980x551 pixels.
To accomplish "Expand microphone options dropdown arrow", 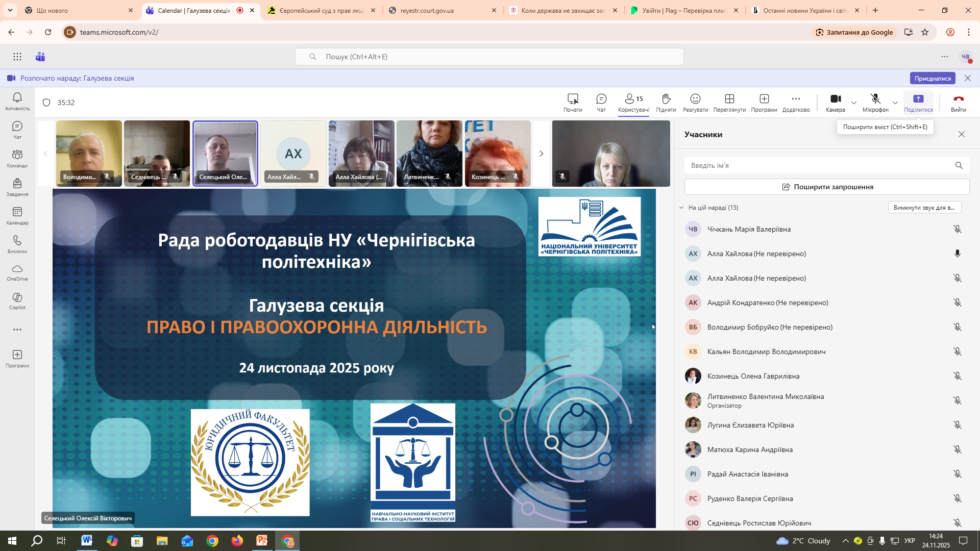I will click(895, 103).
